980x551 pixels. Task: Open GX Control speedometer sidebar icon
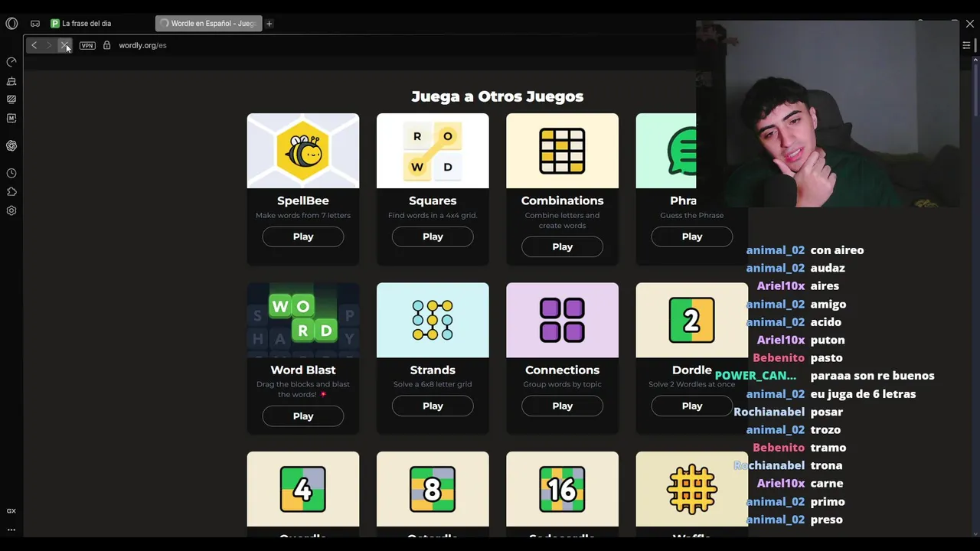(x=11, y=62)
